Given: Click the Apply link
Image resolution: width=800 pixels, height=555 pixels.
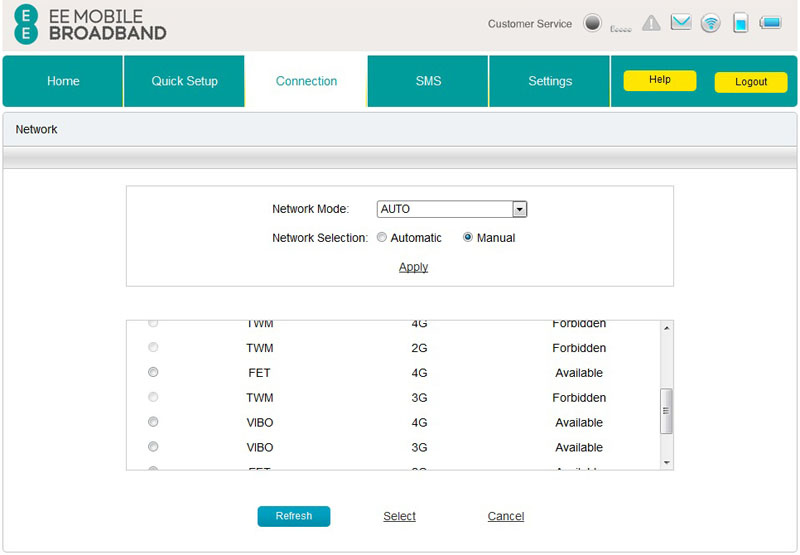Looking at the screenshot, I should coord(413,267).
